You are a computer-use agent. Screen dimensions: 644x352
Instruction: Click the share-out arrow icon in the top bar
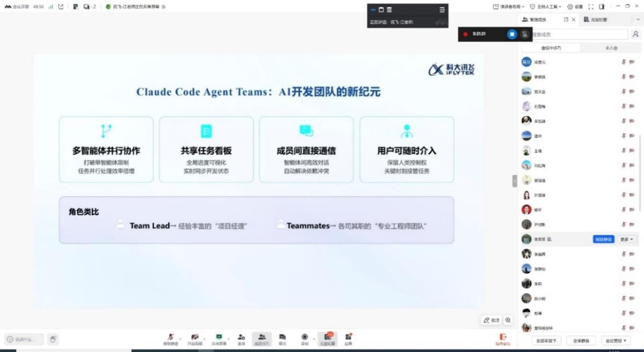pos(61,7)
